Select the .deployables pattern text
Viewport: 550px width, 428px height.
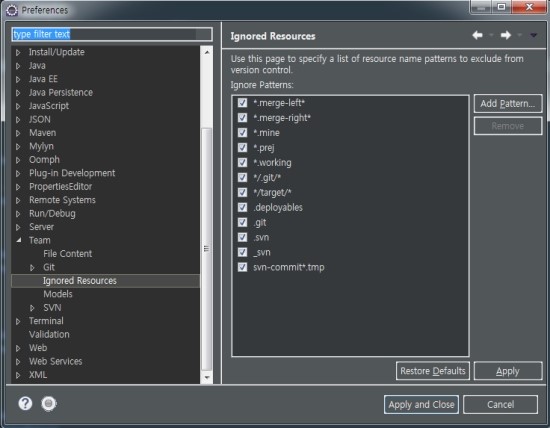(278, 207)
